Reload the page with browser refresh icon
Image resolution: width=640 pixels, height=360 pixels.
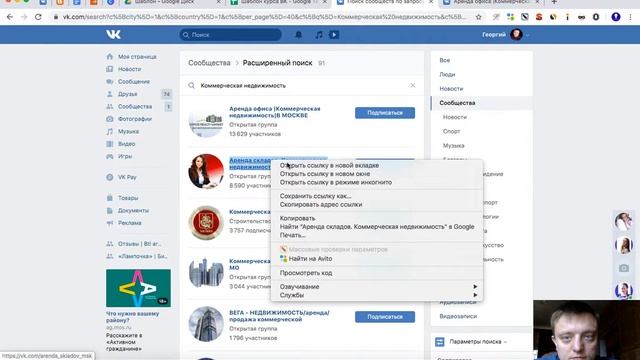[38, 17]
